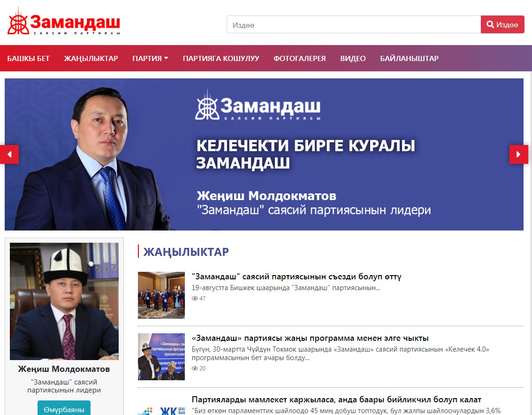Click into the Издөө search field
532x415 pixels.
pyautogui.click(x=354, y=24)
